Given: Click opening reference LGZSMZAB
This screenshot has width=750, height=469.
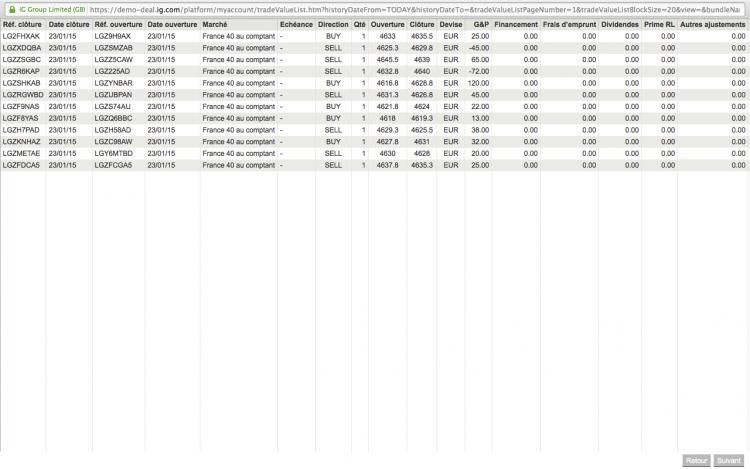Looking at the screenshot, I should 113,48.
